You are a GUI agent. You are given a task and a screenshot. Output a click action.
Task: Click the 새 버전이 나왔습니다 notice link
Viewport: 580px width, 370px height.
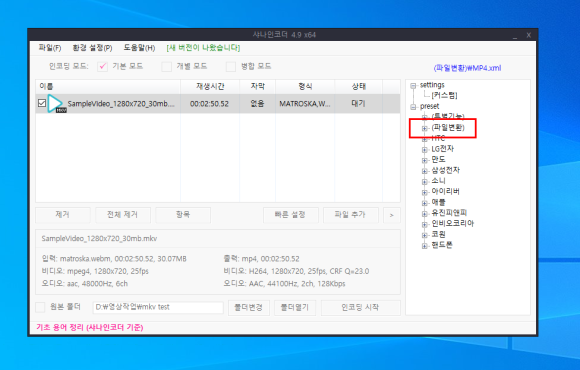pos(203,48)
